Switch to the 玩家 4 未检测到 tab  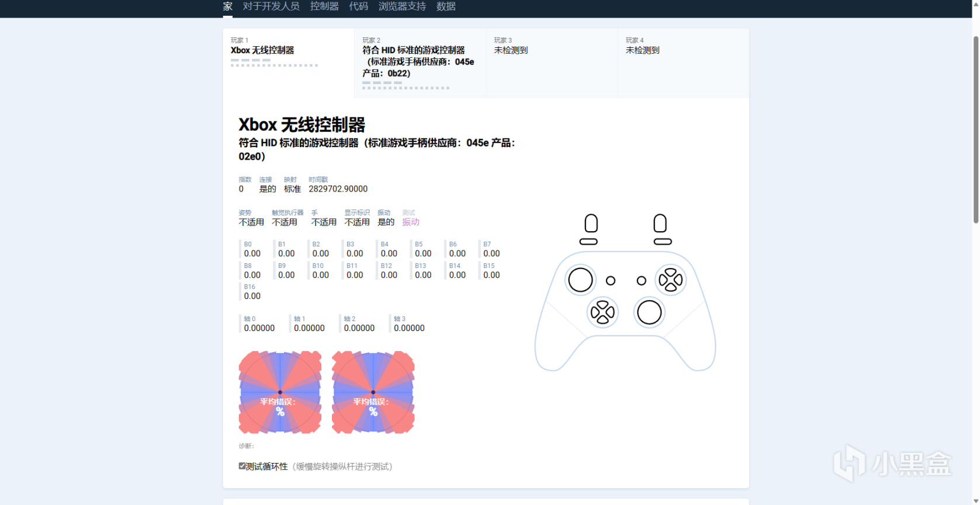[x=683, y=63]
